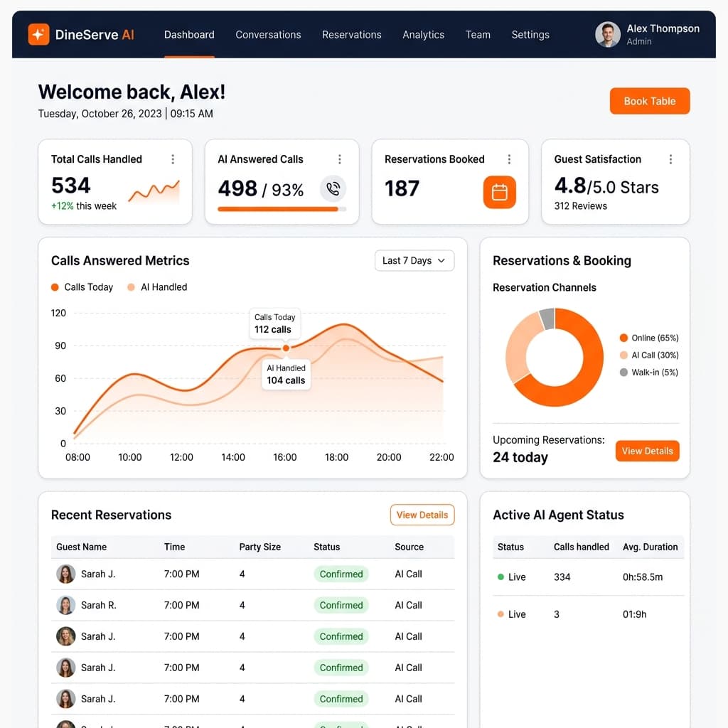Open Guest Satisfaction options menu
The width and height of the screenshot is (728, 728).
click(x=670, y=159)
